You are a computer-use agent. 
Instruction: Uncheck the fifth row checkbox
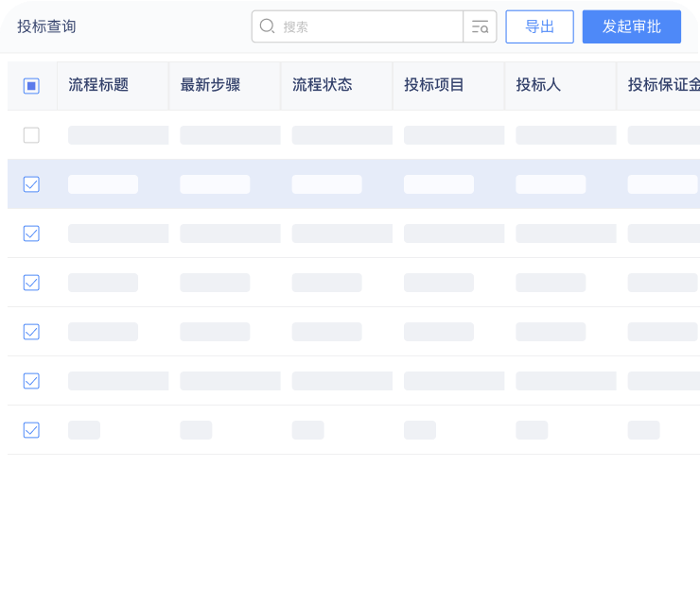[31, 332]
